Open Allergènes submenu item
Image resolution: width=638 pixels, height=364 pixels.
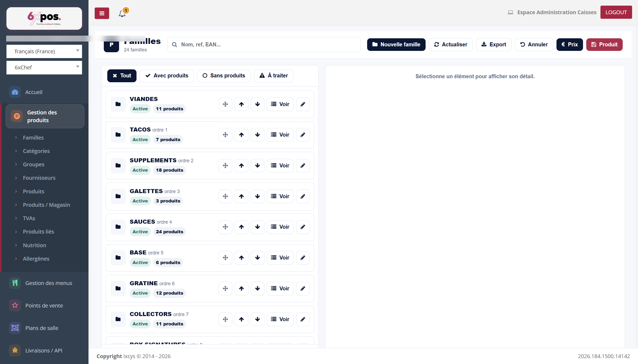point(36,259)
